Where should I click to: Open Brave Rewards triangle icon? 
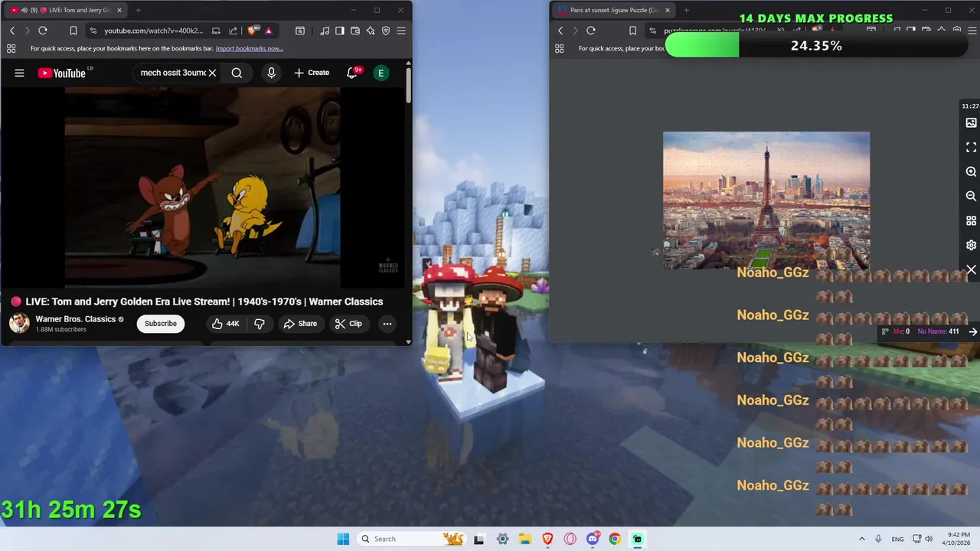coord(268,31)
